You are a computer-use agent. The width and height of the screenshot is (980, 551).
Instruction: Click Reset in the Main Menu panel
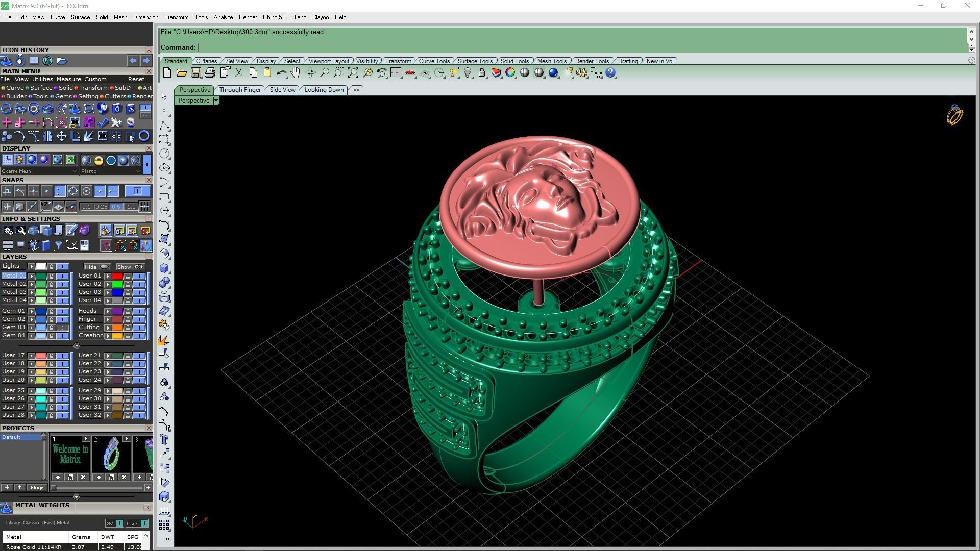[136, 79]
